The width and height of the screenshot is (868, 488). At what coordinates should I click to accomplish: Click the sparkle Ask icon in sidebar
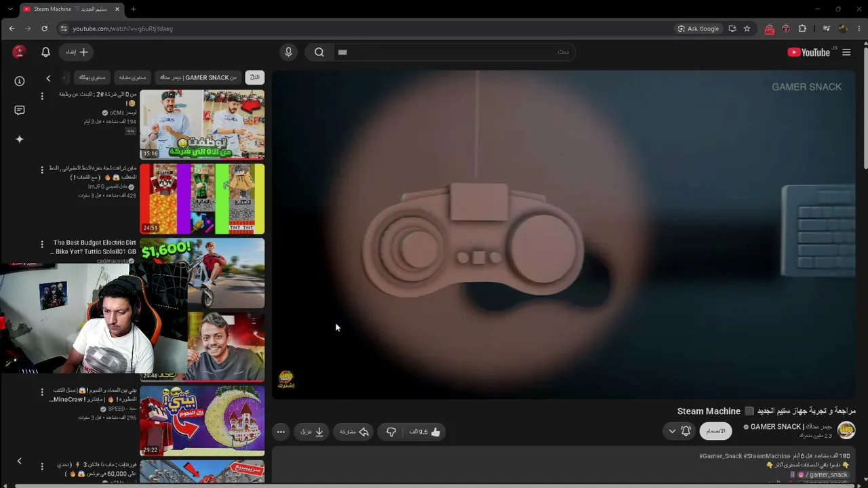pos(20,139)
